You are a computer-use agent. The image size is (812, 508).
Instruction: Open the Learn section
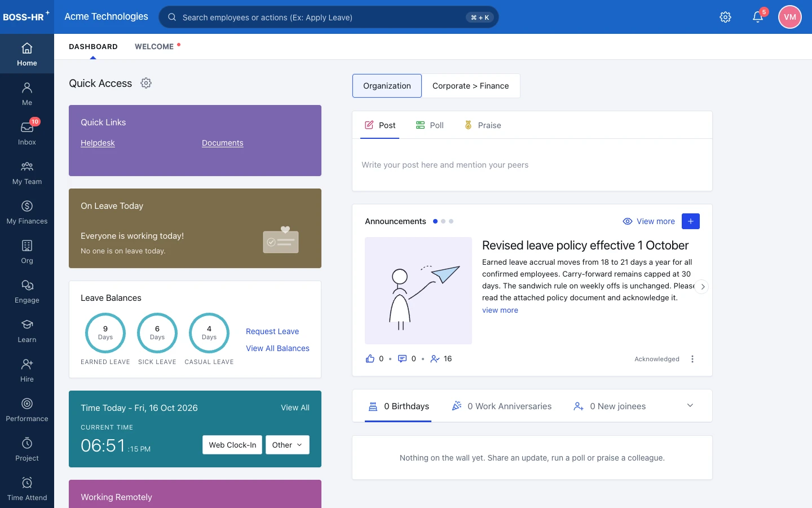[27, 331]
